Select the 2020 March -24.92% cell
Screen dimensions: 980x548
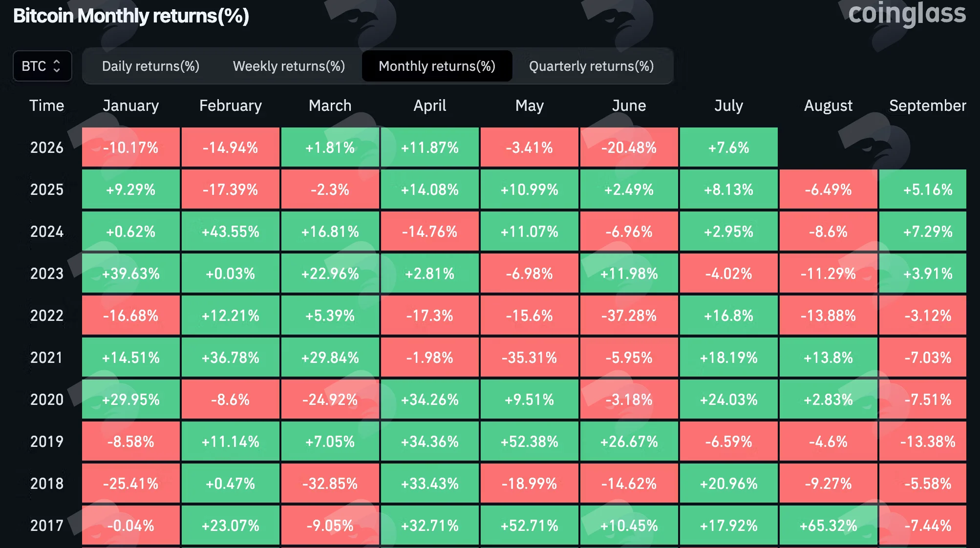[330, 400]
